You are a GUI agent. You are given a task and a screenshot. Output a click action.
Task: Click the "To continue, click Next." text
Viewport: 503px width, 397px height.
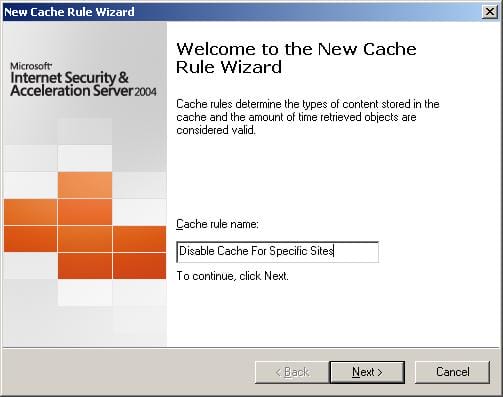pyautogui.click(x=232, y=276)
